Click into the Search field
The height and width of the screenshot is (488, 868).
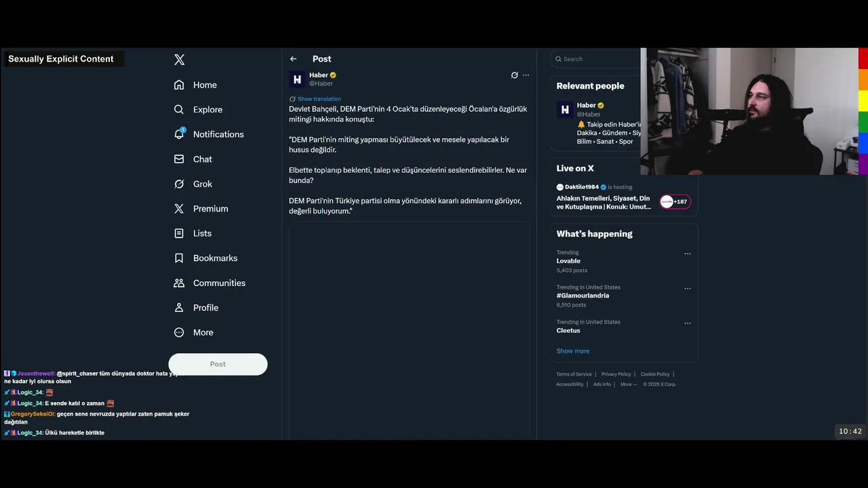click(x=597, y=59)
